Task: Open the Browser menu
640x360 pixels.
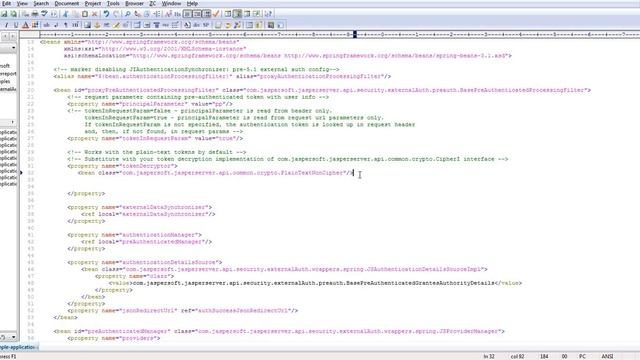Action: pos(134,3)
